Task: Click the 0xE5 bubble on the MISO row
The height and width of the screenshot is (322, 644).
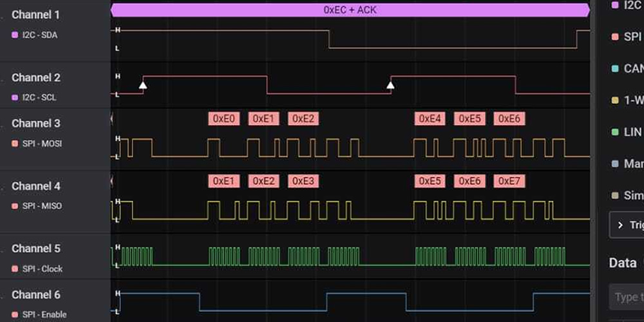Action: tap(430, 181)
